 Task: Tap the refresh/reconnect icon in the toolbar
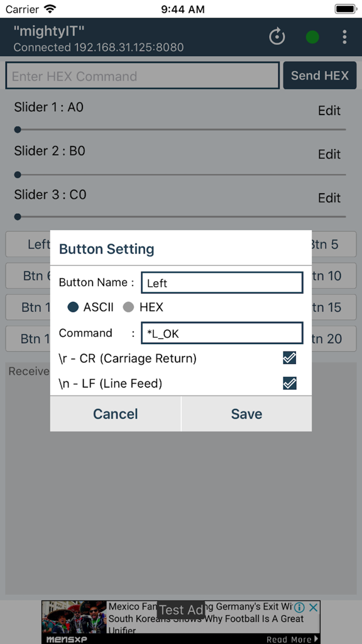pos(277,37)
